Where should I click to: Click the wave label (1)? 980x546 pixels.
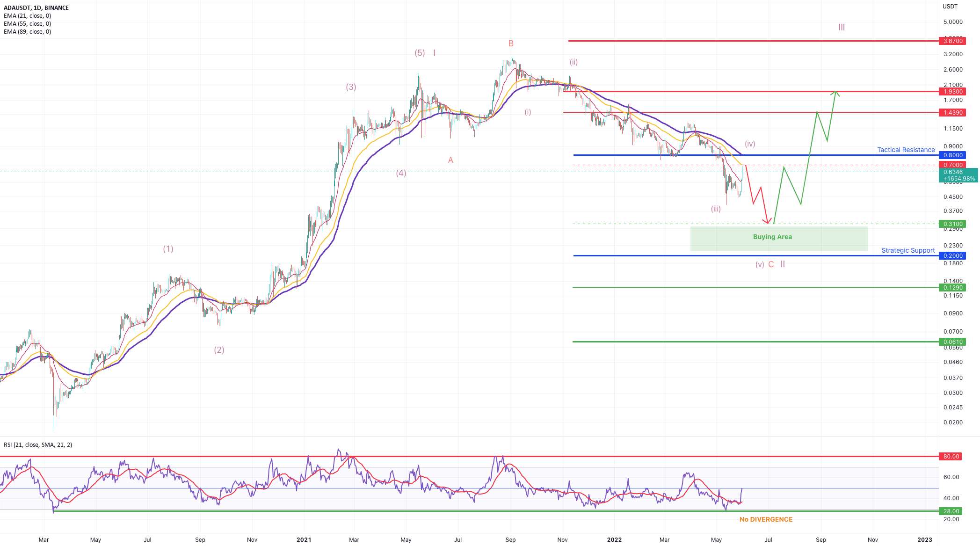point(168,249)
